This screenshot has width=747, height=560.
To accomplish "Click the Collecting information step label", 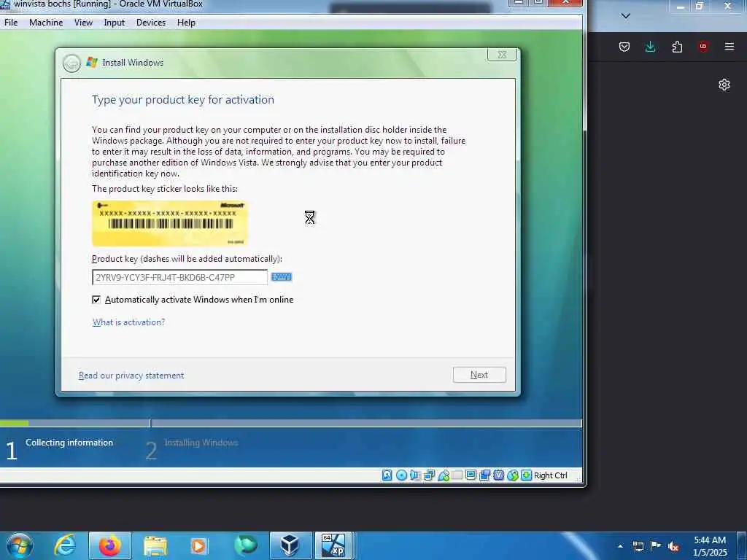I will click(69, 443).
